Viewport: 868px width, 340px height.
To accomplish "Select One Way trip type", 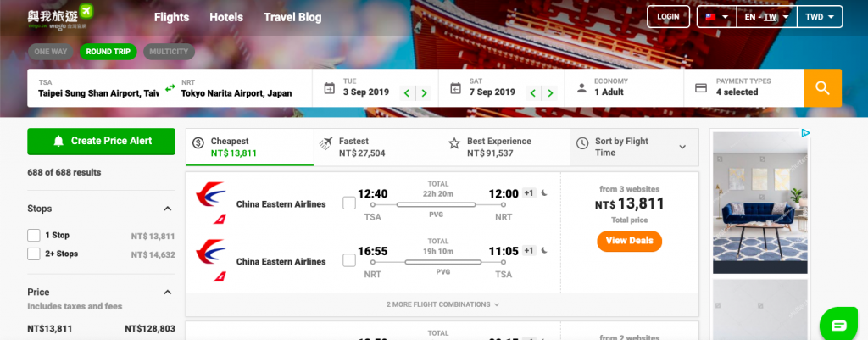I will pyautogui.click(x=50, y=52).
